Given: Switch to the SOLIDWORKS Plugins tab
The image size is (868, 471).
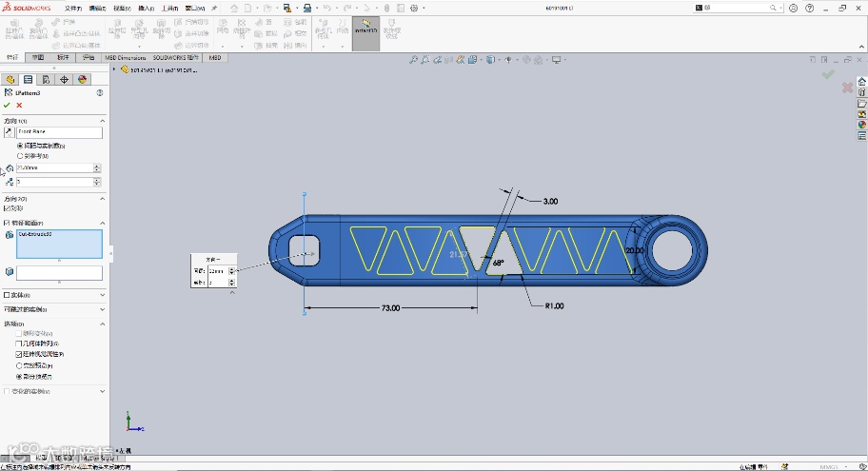Looking at the screenshot, I should [178, 57].
